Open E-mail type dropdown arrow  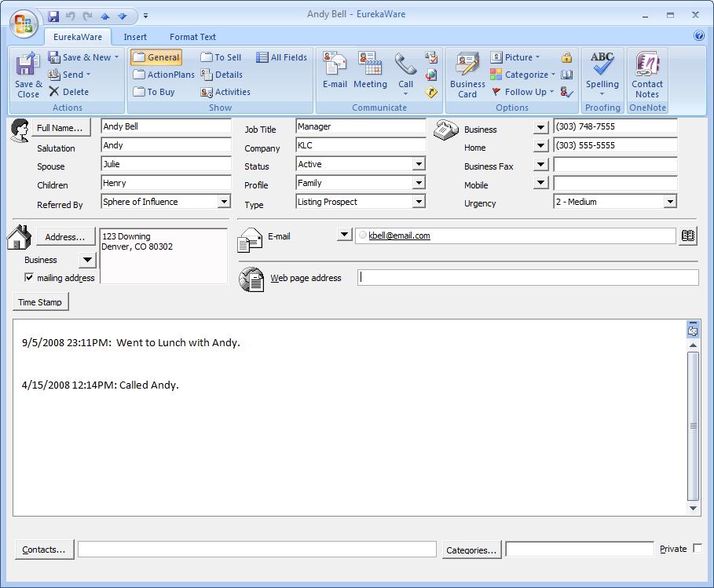[344, 235]
